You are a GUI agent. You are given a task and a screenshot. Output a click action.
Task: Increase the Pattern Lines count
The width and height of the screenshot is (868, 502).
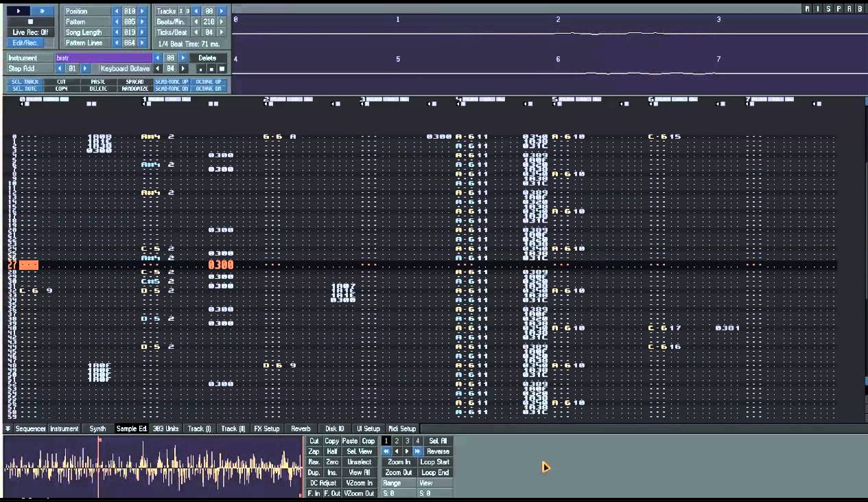coord(142,43)
